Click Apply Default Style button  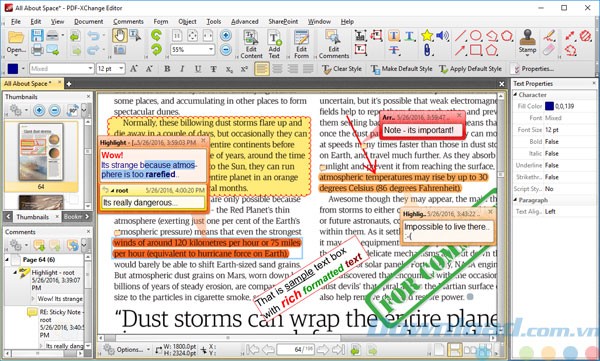(470, 69)
